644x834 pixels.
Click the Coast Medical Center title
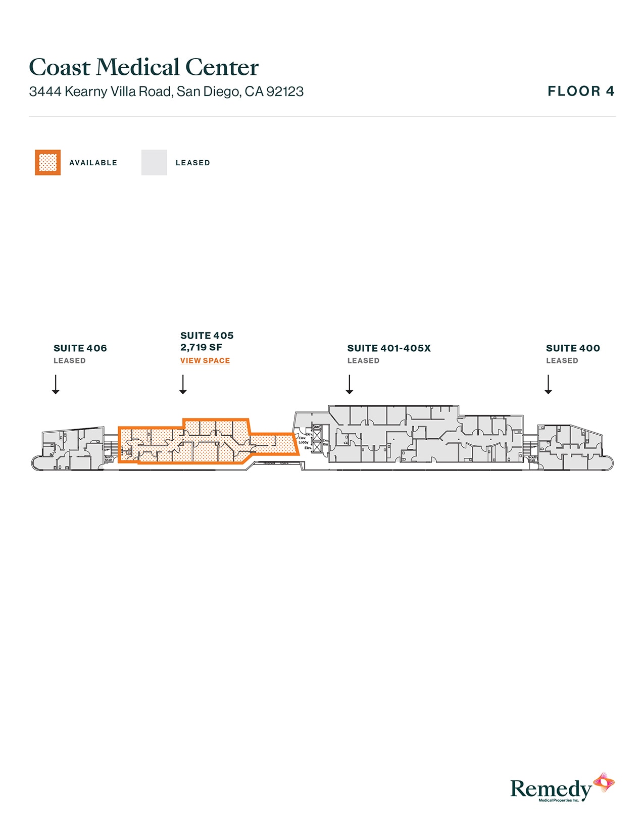tap(144, 67)
